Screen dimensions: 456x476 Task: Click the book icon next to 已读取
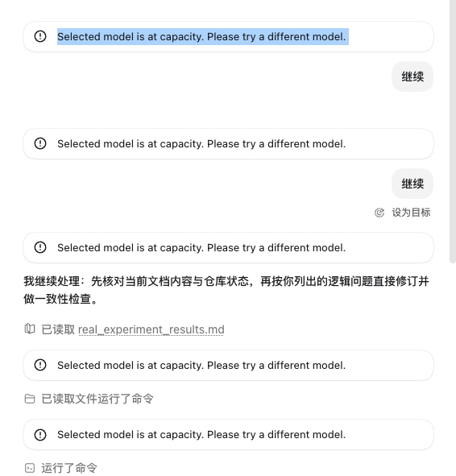[30, 329]
